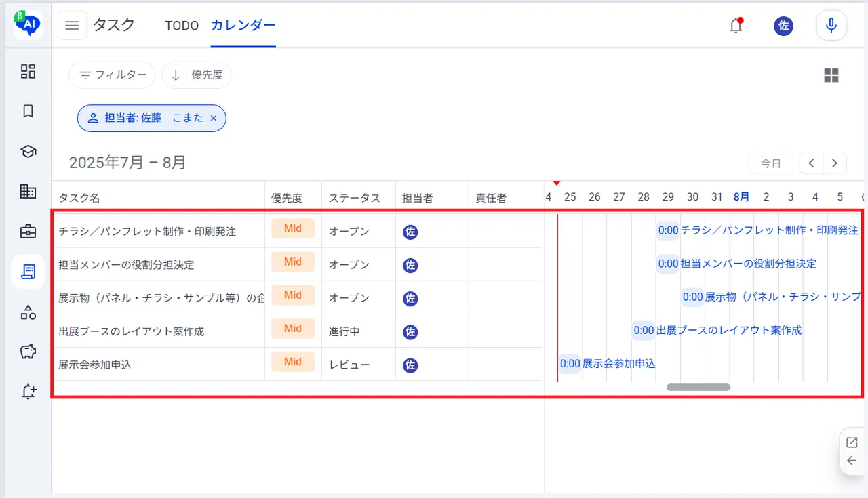This screenshot has width=868, height=498.
Task: Click the Mid priority badge for 展示会参加申込
Action: pyautogui.click(x=293, y=362)
